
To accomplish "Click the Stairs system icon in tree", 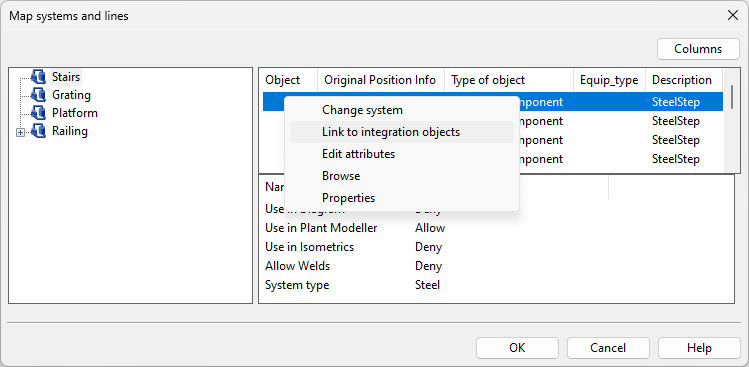I will coord(38,76).
